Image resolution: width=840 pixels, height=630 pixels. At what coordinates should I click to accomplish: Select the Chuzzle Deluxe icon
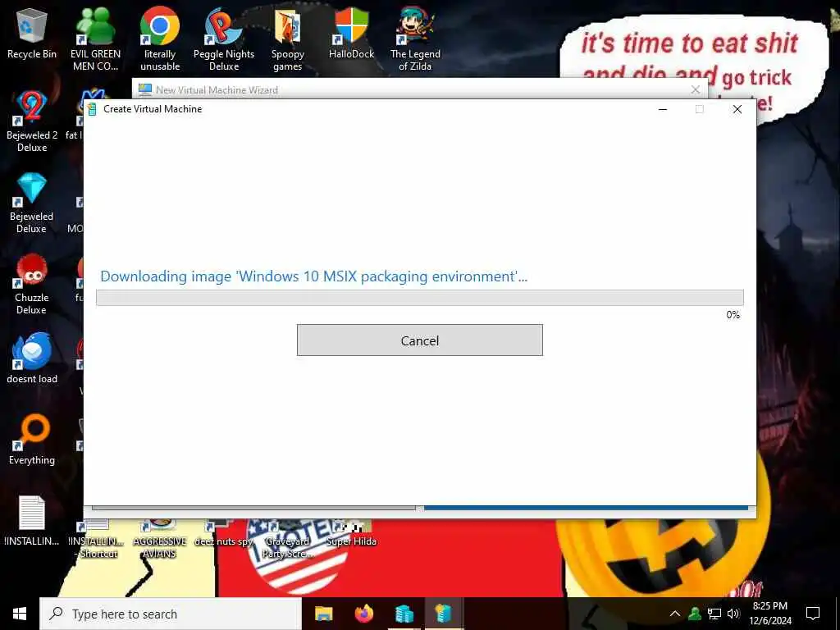(x=32, y=284)
